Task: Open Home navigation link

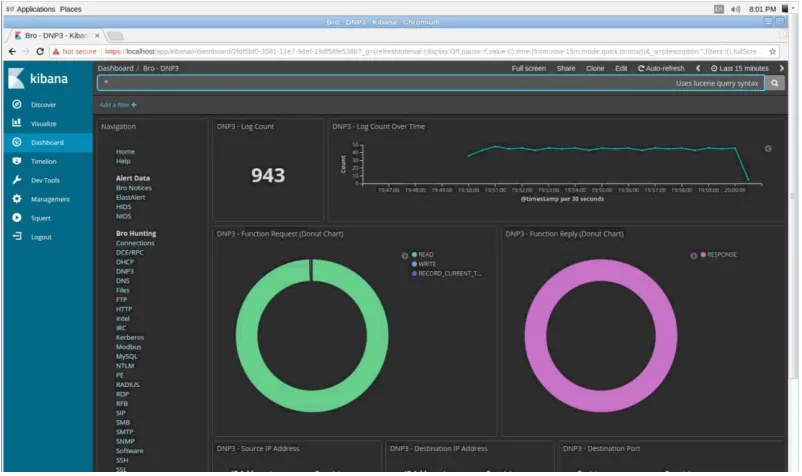Action: [125, 152]
